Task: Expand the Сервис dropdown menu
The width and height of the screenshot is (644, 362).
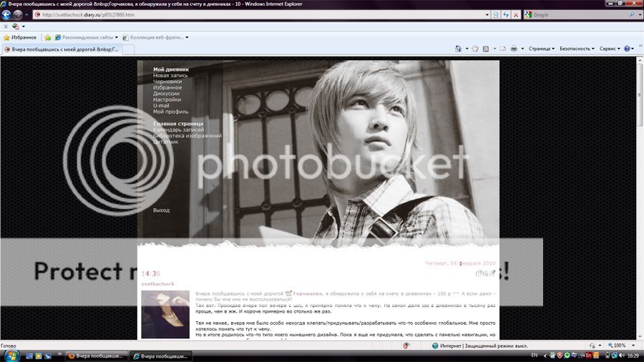Action: click(610, 49)
